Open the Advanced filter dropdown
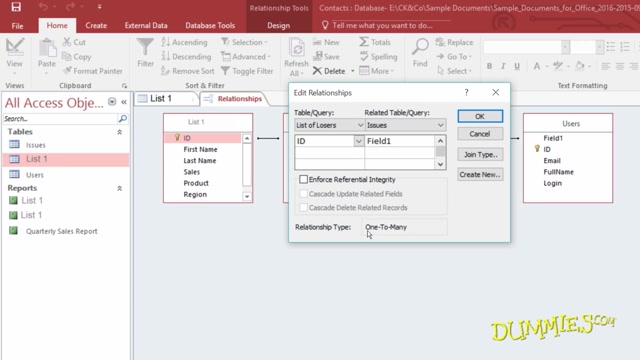Image resolution: width=640 pixels, height=360 pixels. tap(246, 56)
